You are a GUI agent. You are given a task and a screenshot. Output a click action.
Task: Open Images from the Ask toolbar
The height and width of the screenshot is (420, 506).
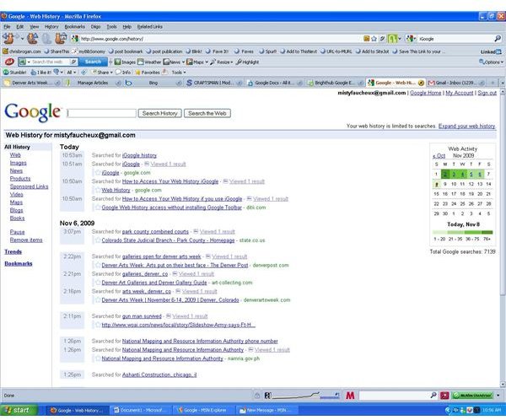point(125,62)
